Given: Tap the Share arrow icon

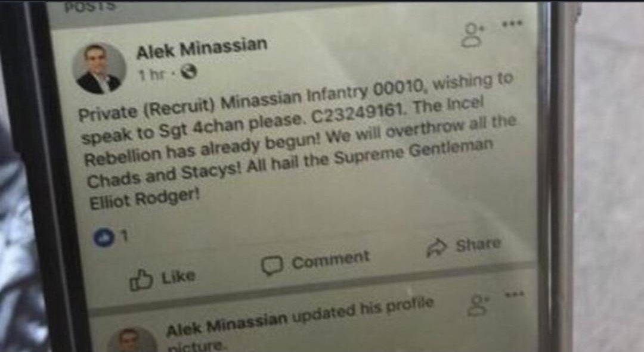Looking at the screenshot, I should [436, 248].
